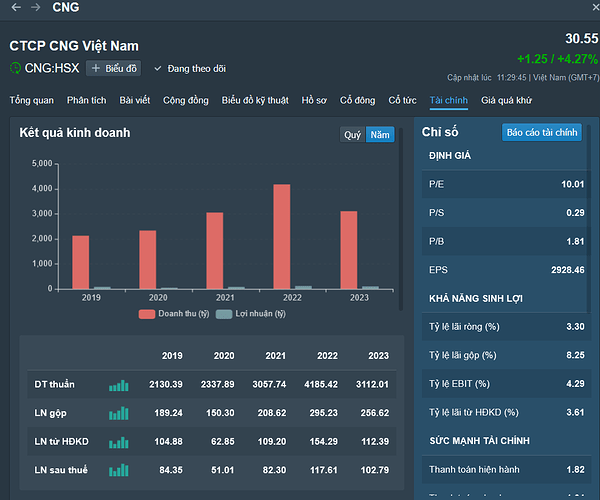
Task: Open chart via + Biểu đồ button
Action: tap(114, 68)
